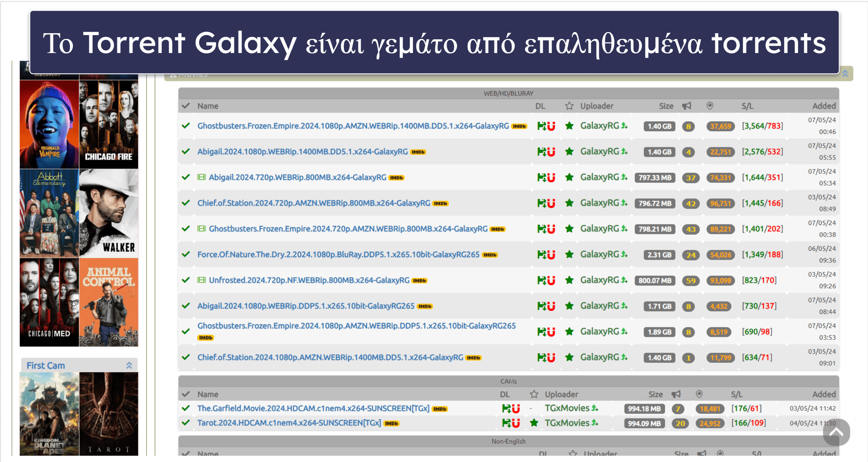Download torrent file for Abigail.2024.1080p.WEBRip.1400MB
The height and width of the screenshot is (462, 868).
(x=541, y=152)
